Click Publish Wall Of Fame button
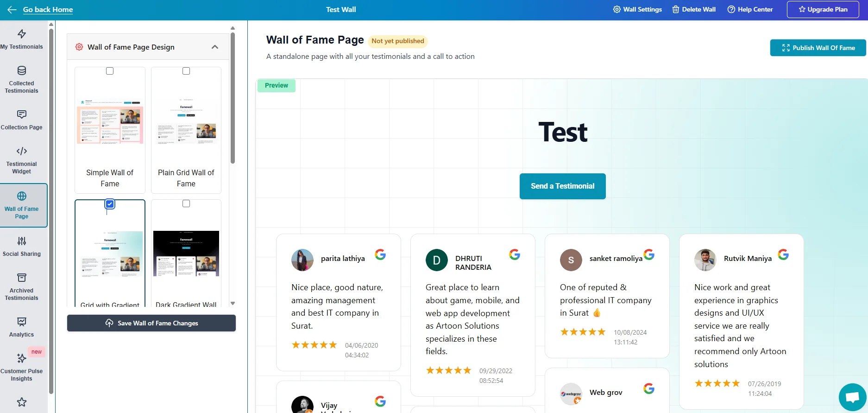Image resolution: width=868 pixels, height=413 pixels. 818,48
